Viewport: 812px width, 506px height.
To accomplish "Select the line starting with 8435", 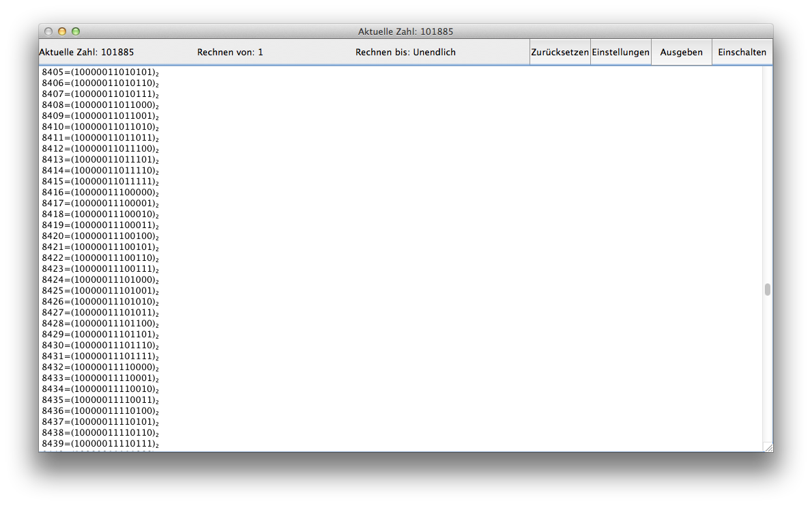I will (100, 399).
